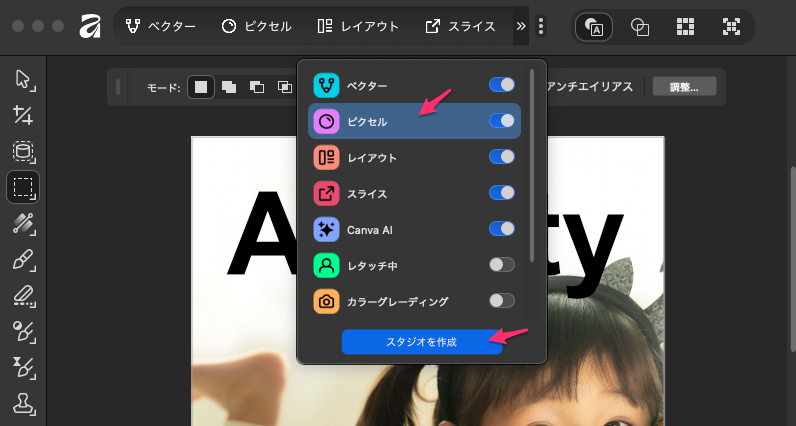The width and height of the screenshot is (796, 426).
Task: Select the Rectangular Marquee selection tool
Action: 22,187
